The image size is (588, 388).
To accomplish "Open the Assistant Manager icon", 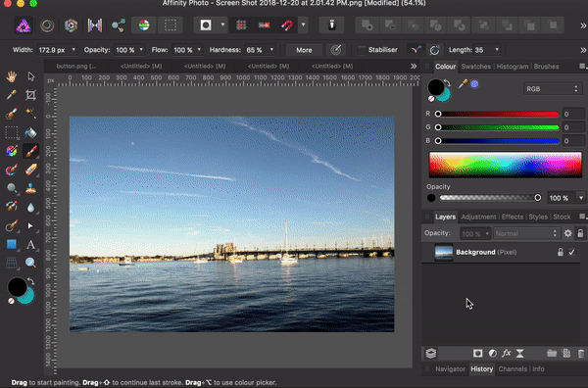I will (x=331, y=25).
